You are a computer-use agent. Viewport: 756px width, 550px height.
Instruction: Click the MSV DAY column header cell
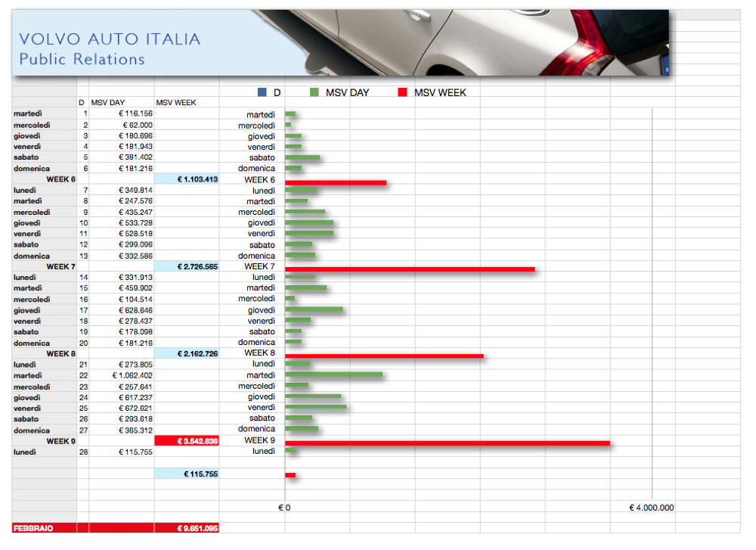[x=108, y=102]
